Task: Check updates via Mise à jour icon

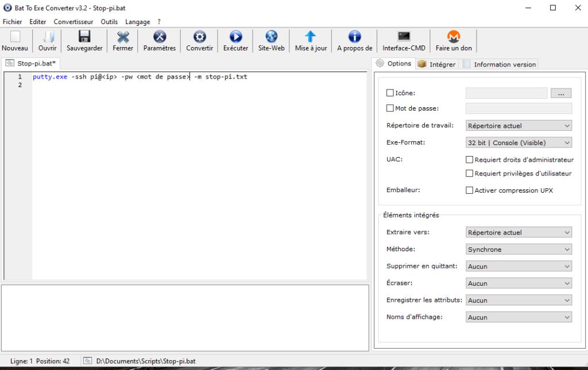Action: [311, 37]
